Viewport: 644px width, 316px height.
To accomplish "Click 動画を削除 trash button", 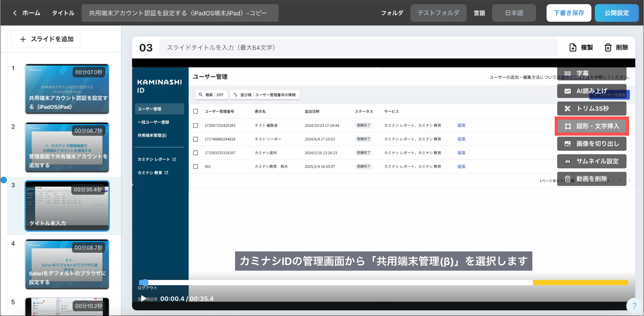I will point(591,179).
